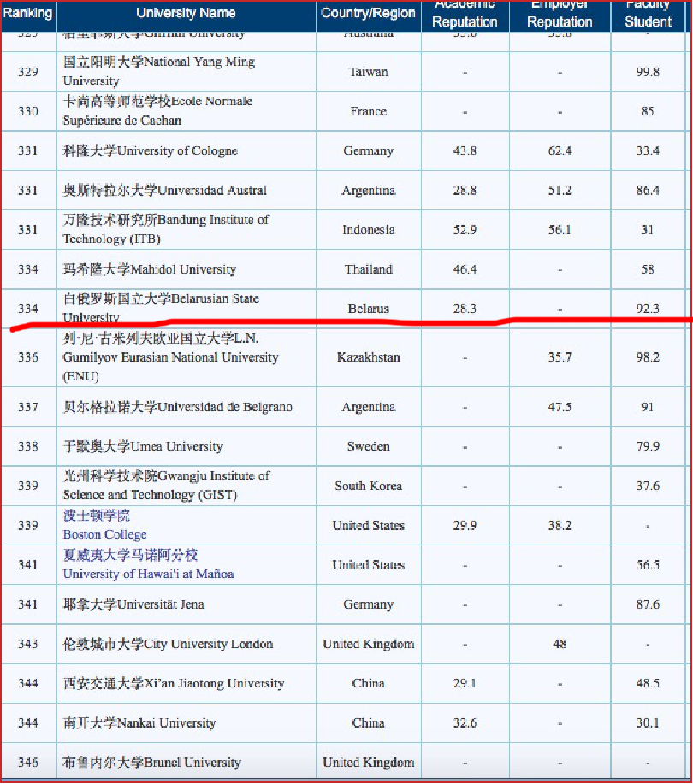
Task: Select the Brunel University name
Action: [x=151, y=762]
